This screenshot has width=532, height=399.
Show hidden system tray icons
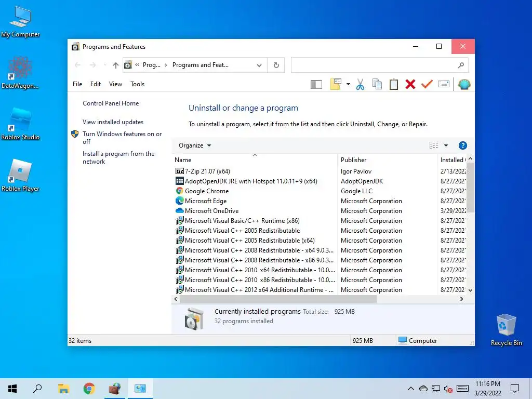tap(410, 389)
